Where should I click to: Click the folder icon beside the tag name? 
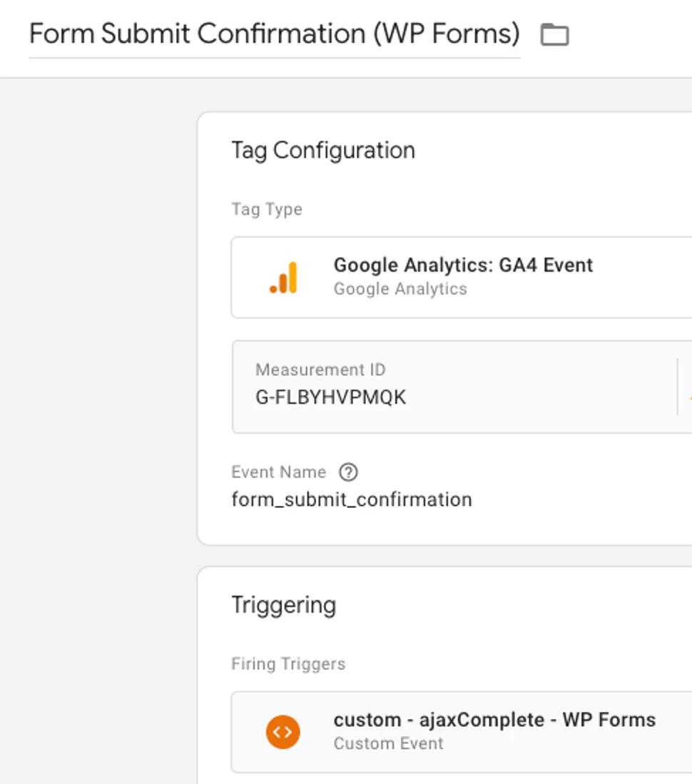554,34
